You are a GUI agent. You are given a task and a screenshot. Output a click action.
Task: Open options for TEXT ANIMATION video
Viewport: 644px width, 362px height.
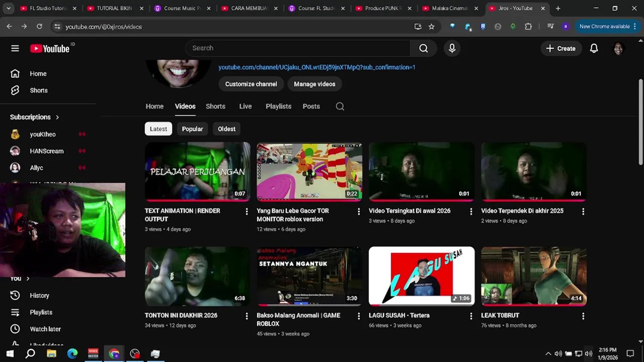point(247,212)
